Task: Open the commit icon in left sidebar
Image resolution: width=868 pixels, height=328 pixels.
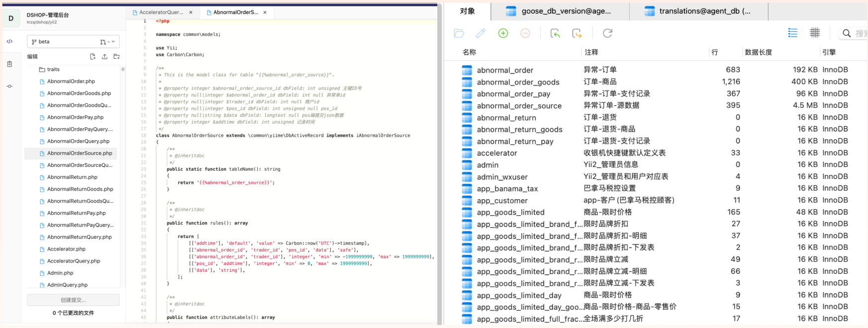Action: click(x=9, y=86)
